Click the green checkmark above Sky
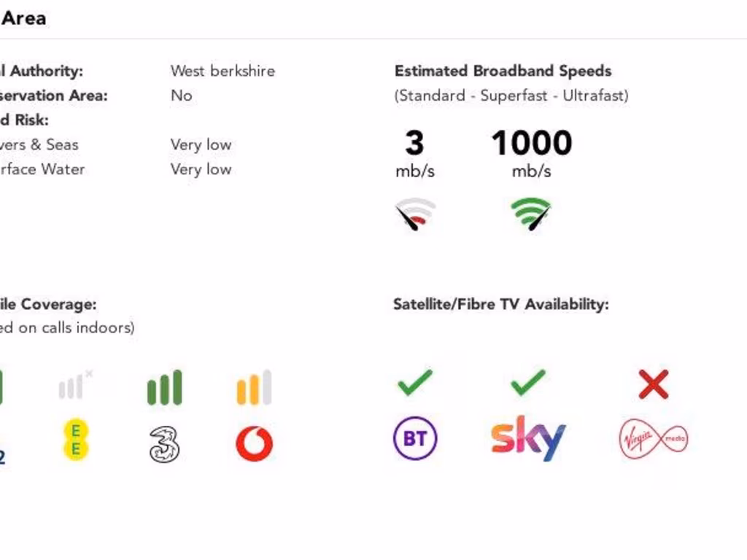The height and width of the screenshot is (560, 747). (x=528, y=382)
